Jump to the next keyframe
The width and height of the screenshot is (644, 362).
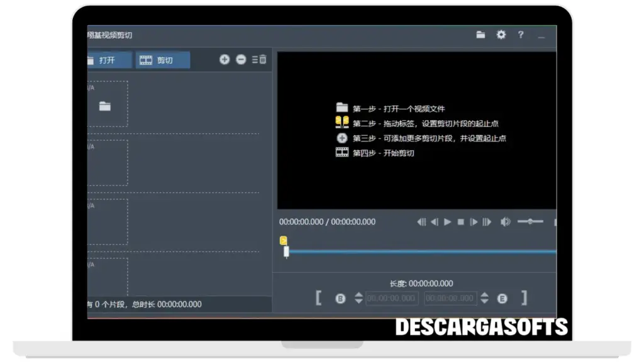pyautogui.click(x=486, y=222)
